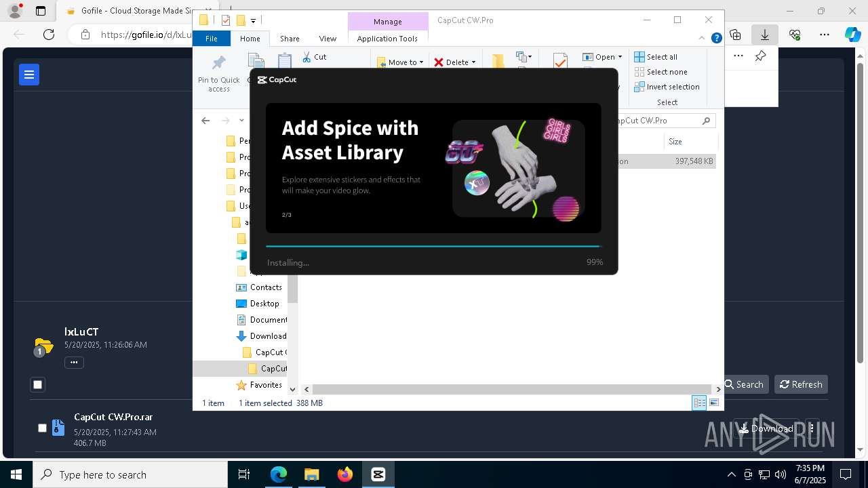
Task: Click the Windows taskbar search box
Action: 130,474
